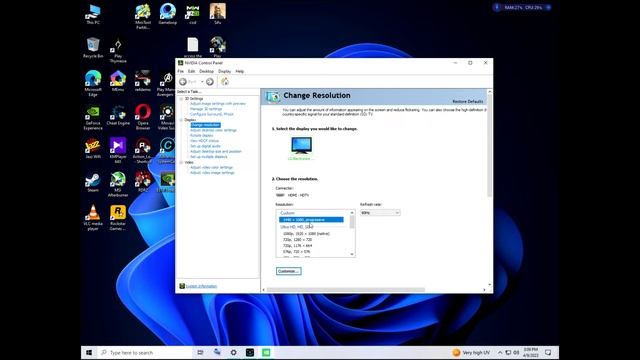Click the Home icon in NVIDIA toolbar
The width and height of the screenshot is (640, 360).
coord(225,82)
